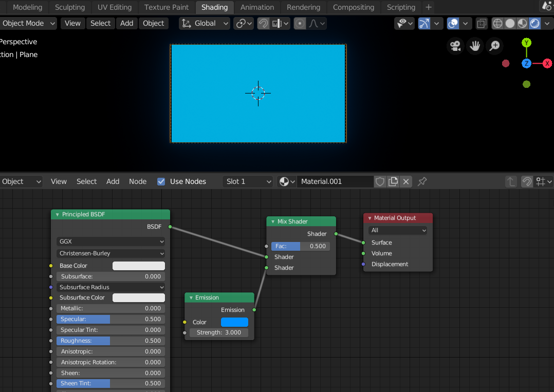Open the Slot 1 dropdown

[x=248, y=181]
